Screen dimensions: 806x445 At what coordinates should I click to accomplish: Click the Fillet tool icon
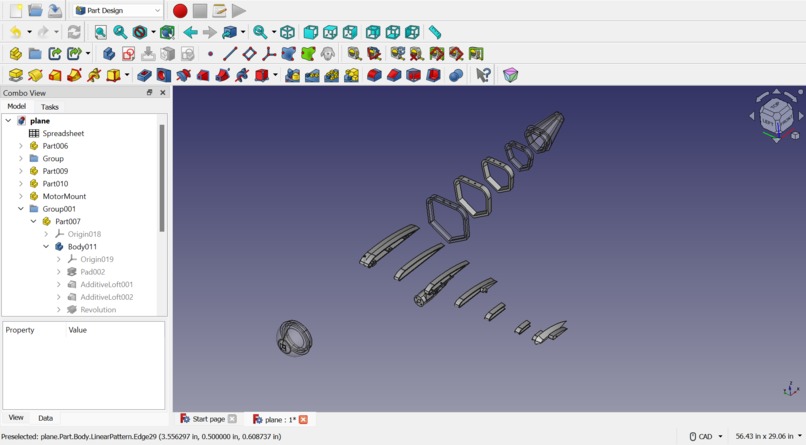374,75
